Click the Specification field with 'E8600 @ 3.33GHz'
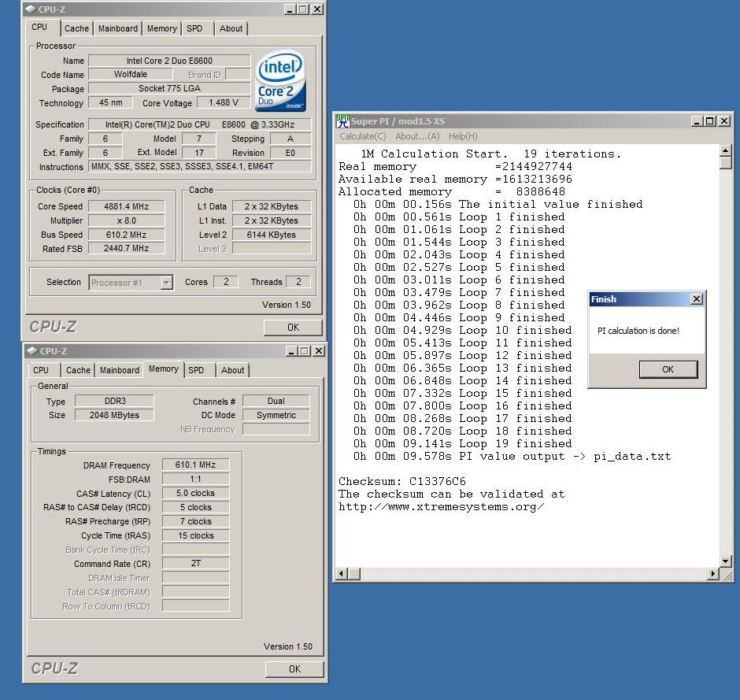Screen dimensions: 740x700 coord(200,124)
